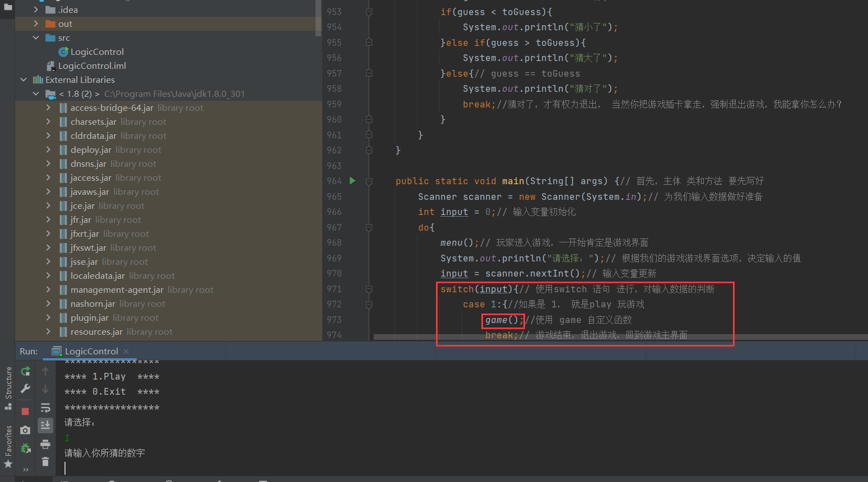Collapse the fold marker at line 957
Viewport: 868px width, 482px height.
tap(369, 73)
